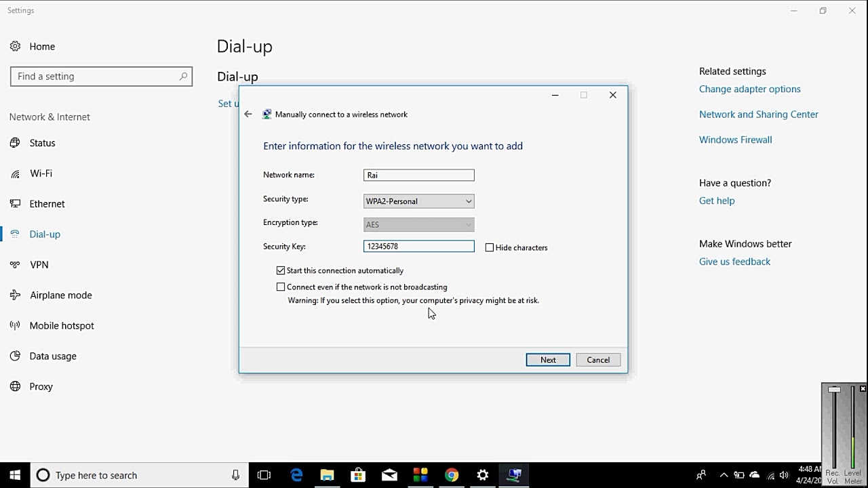
Task: Cancel the wireless network dialog
Action: click(x=598, y=360)
